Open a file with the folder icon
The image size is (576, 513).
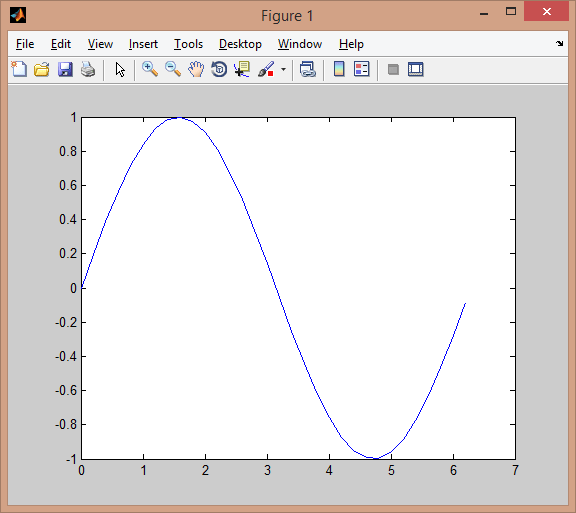click(42, 69)
